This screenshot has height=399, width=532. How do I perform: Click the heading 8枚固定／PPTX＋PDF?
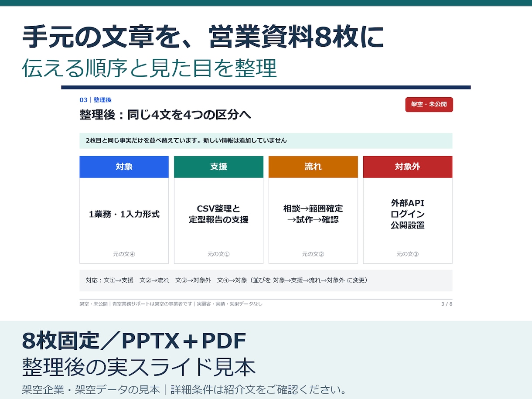[134, 341]
